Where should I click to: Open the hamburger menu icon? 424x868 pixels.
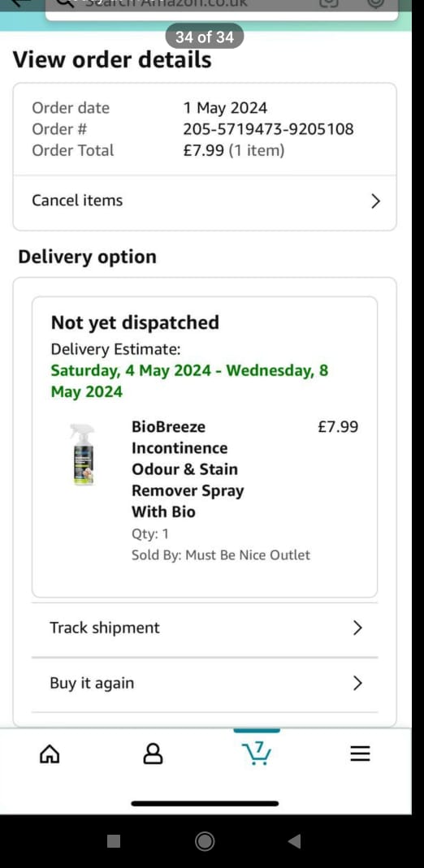tap(360, 754)
